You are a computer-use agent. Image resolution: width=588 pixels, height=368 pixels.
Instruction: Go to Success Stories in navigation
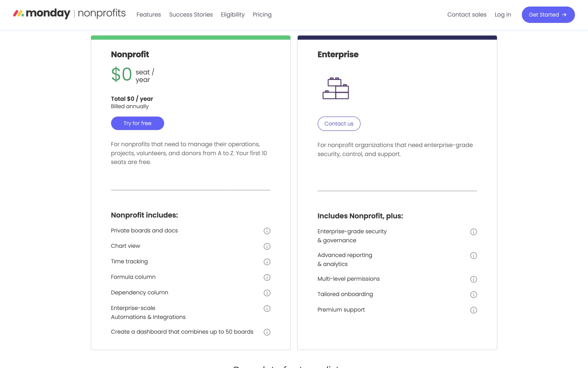pyautogui.click(x=191, y=15)
